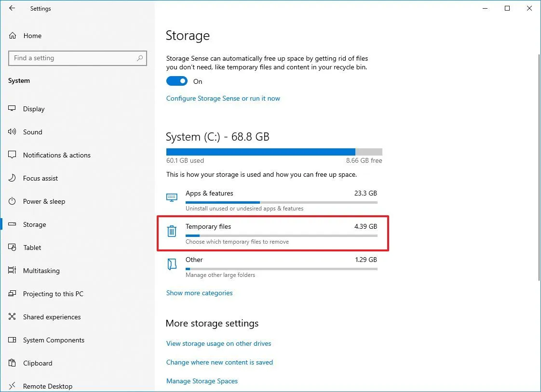Image resolution: width=541 pixels, height=392 pixels.
Task: Open Configure Storage Sense or run it now
Action: [223, 98]
